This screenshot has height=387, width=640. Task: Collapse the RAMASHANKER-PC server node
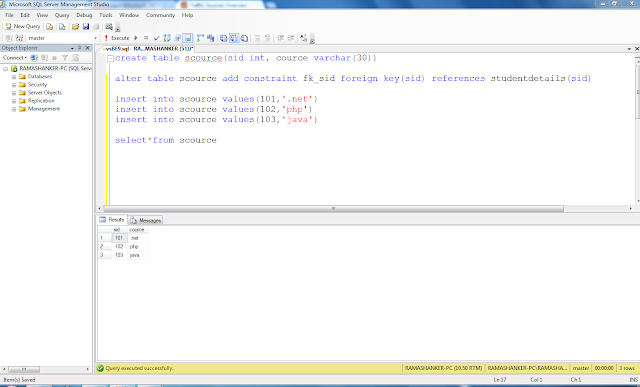[6, 69]
